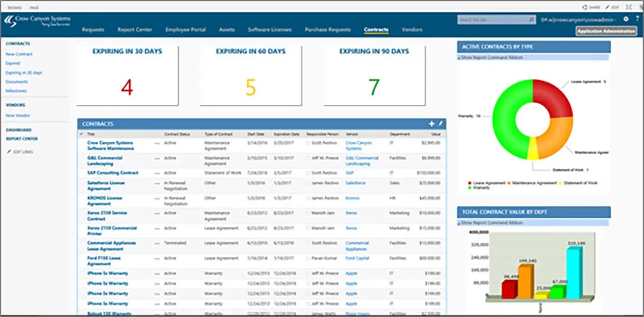The width and height of the screenshot is (644, 317).
Task: Open the Crow Canyon Systems Software Maintenance contract
Action: pos(111,146)
